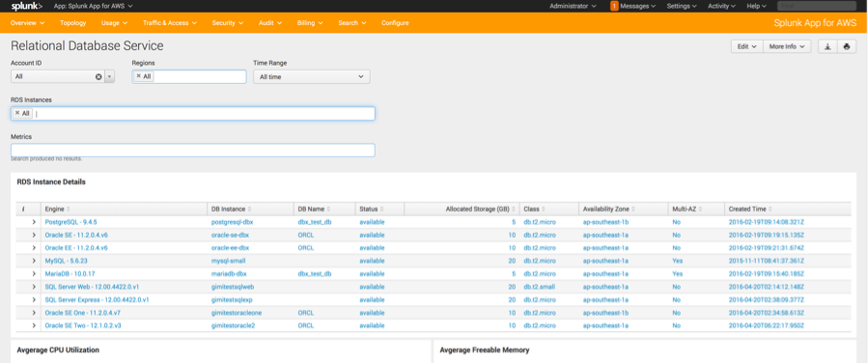Expand the MariaDB - 10.0.17 row
This screenshot has width=868, height=364.
(x=34, y=274)
